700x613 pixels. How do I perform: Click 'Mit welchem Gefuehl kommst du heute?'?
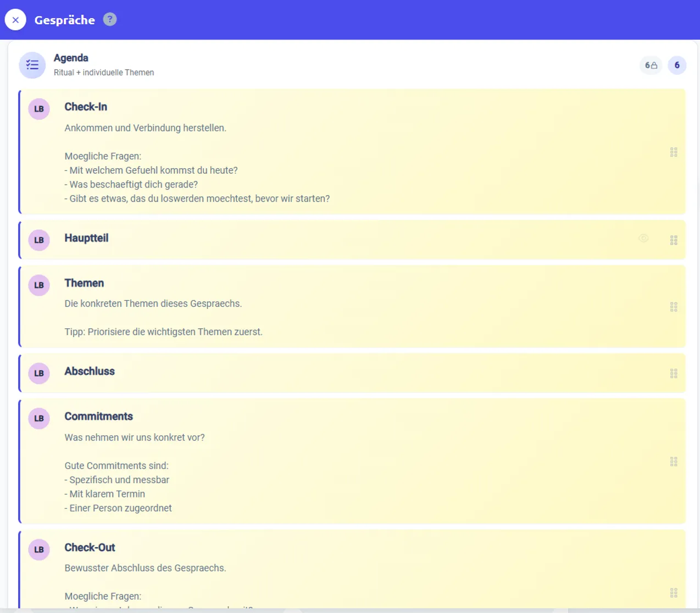[151, 170]
